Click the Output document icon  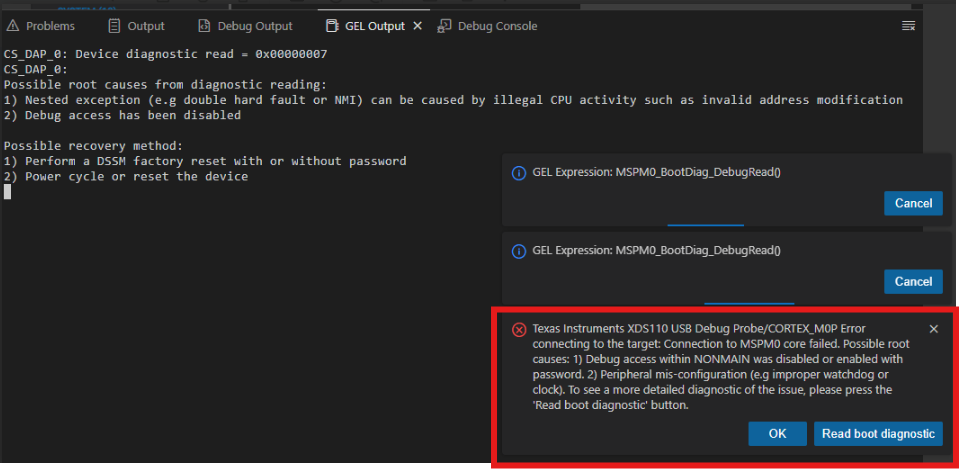pos(114,26)
